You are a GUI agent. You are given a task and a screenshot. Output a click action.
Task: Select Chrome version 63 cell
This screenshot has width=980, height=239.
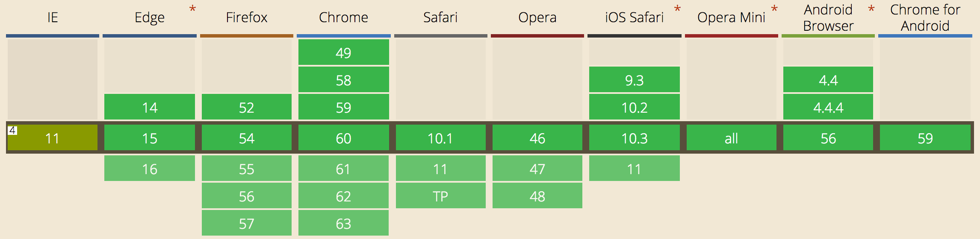pos(344,223)
